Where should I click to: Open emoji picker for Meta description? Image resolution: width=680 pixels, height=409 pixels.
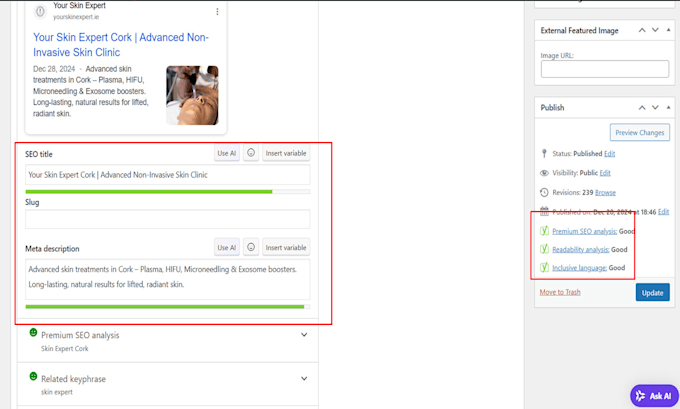click(251, 247)
